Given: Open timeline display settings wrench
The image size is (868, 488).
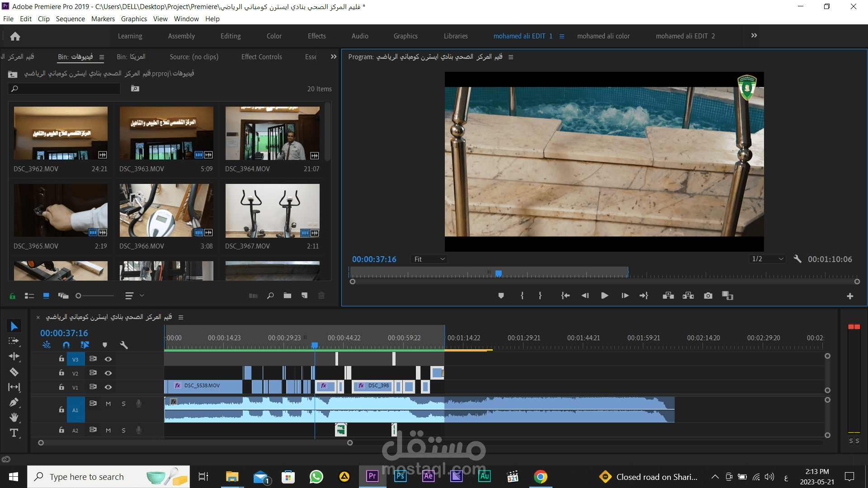Looking at the screenshot, I should [x=123, y=345].
